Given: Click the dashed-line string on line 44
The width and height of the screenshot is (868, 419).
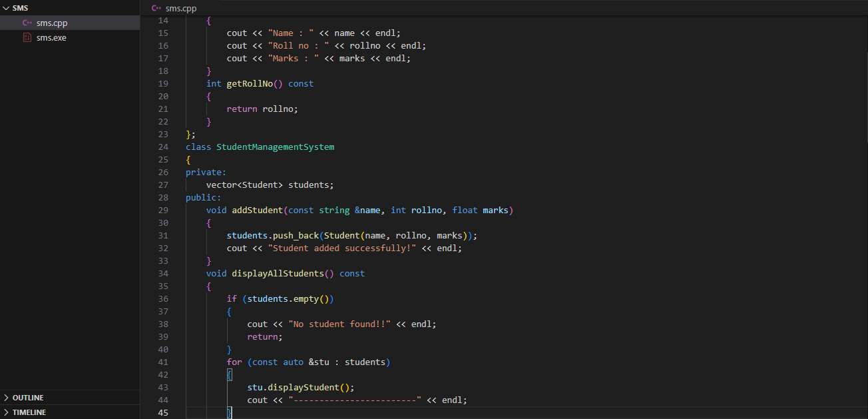Looking at the screenshot, I should tap(355, 400).
